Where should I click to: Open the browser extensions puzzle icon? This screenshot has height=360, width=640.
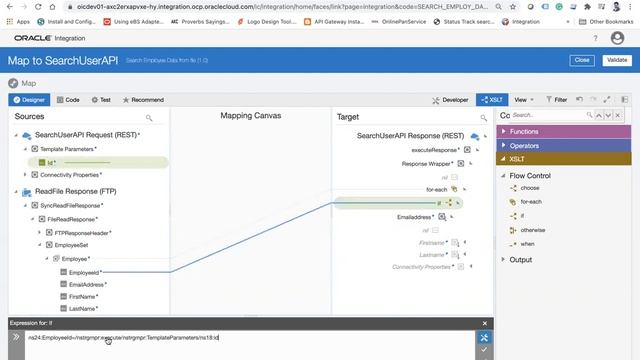click(x=587, y=7)
